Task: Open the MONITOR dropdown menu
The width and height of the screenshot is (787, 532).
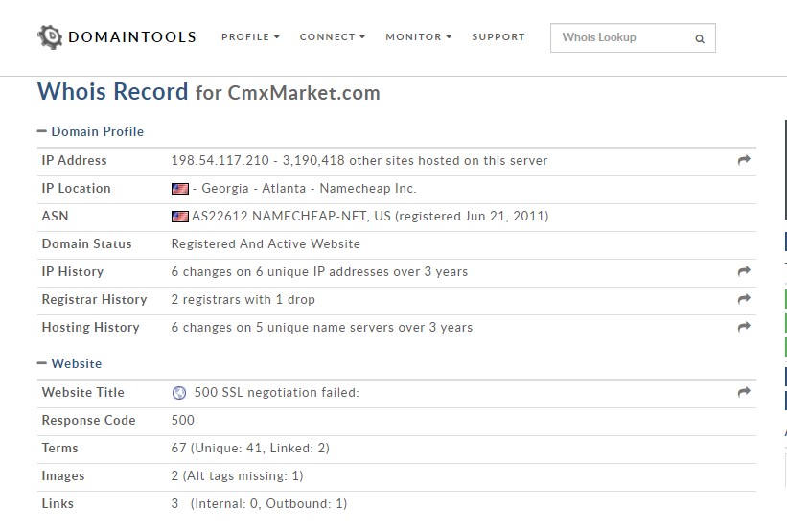Action: pyautogui.click(x=419, y=37)
